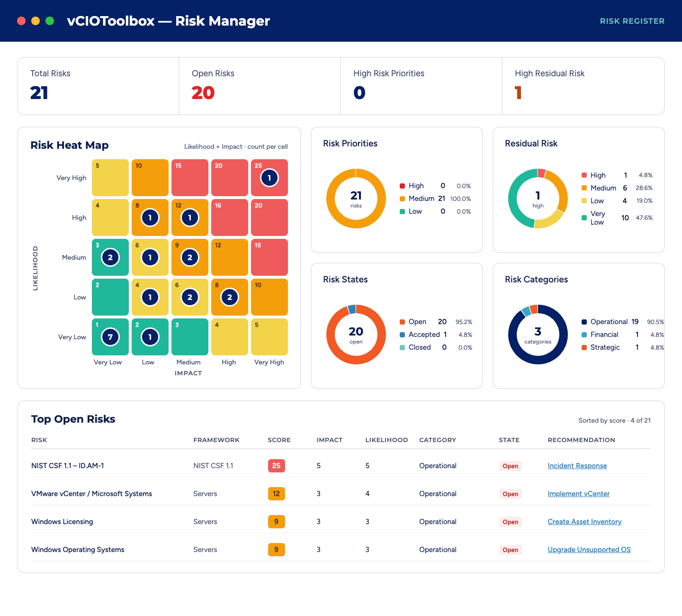Select the High Residual Risk summary card
Screen dimensions: 682x616
[583, 86]
